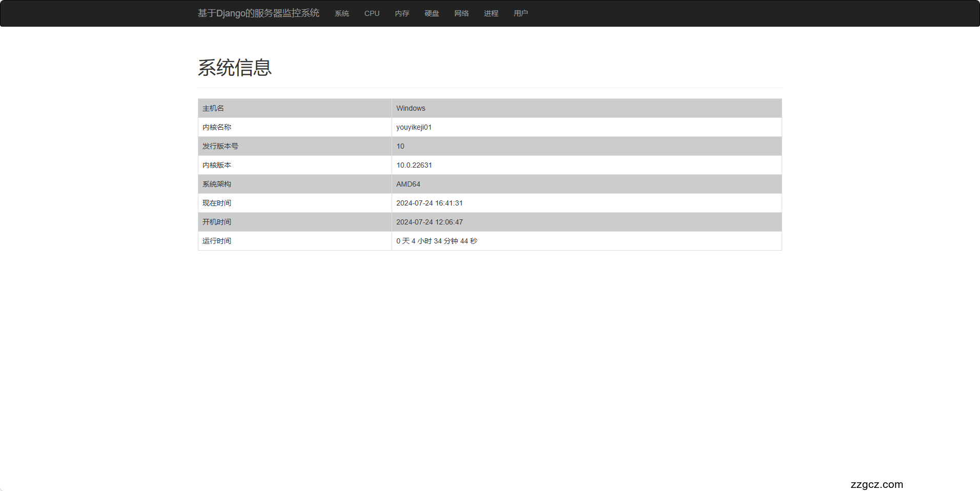The height and width of the screenshot is (491, 980).
Task: Click the 基于Django的服务器监控系统 brand link
Action: coord(258,13)
